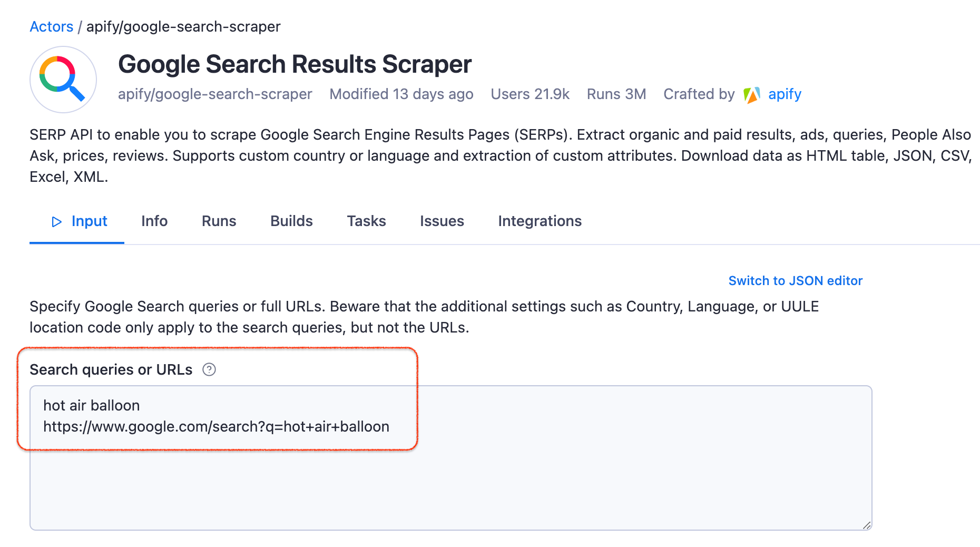Click the Runs 3M statistic
This screenshot has width=980, height=547.
(x=616, y=94)
